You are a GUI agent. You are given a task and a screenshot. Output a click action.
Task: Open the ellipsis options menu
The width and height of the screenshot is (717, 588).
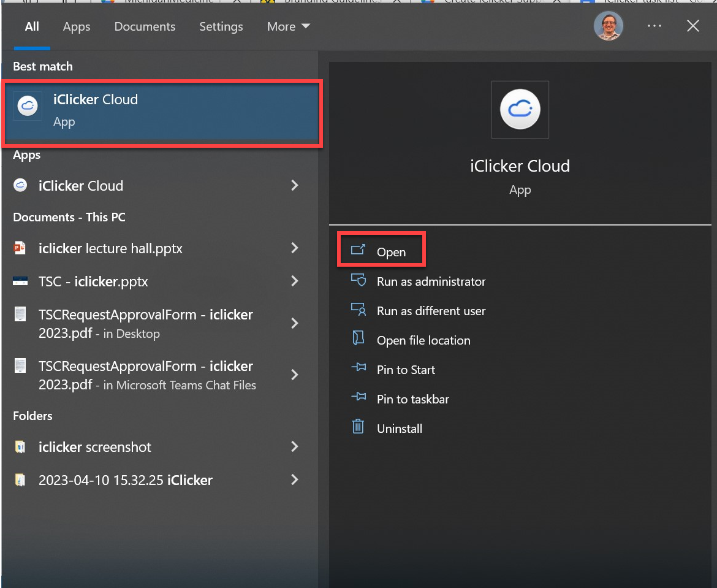pos(654,26)
